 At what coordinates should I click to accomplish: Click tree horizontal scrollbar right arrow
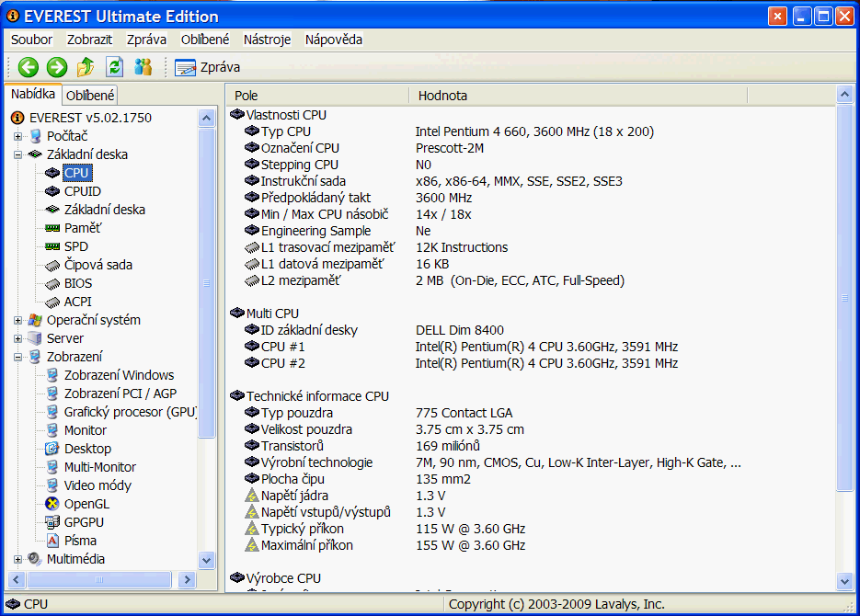pyautogui.click(x=187, y=579)
